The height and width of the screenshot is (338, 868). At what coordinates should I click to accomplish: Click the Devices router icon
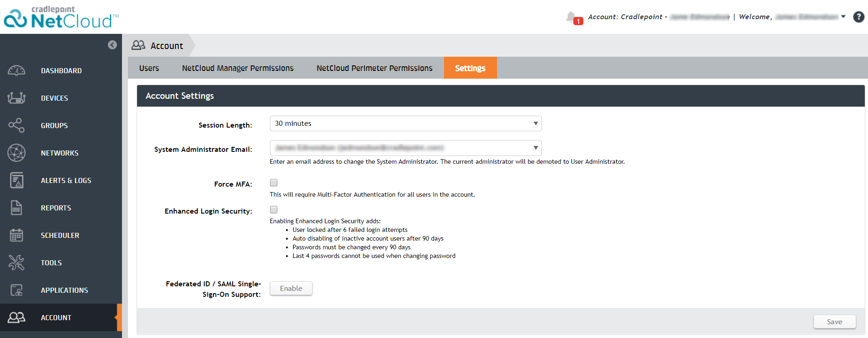(16, 98)
